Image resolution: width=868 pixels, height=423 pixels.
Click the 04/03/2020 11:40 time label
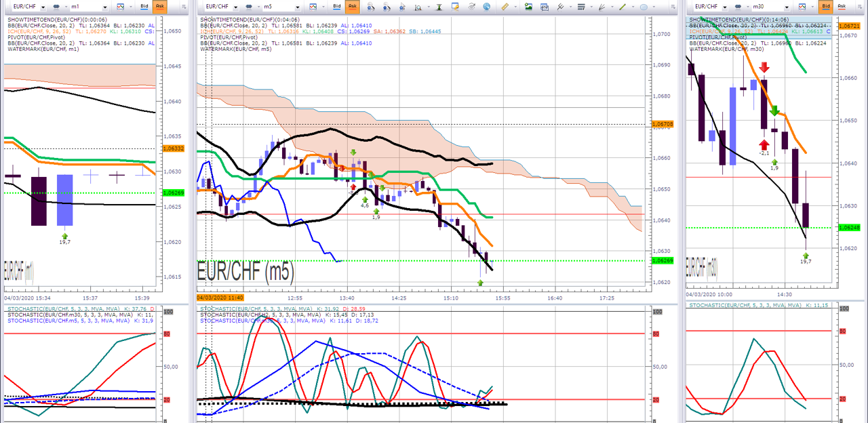pyautogui.click(x=220, y=298)
